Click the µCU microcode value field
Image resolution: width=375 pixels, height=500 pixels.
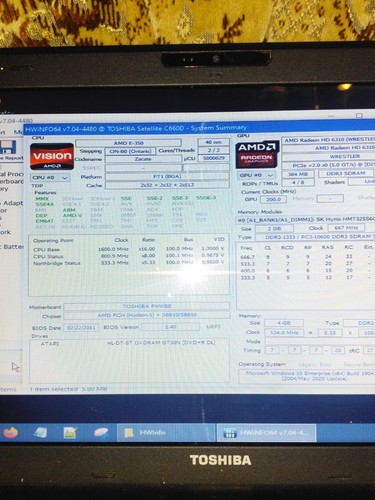tap(214, 158)
